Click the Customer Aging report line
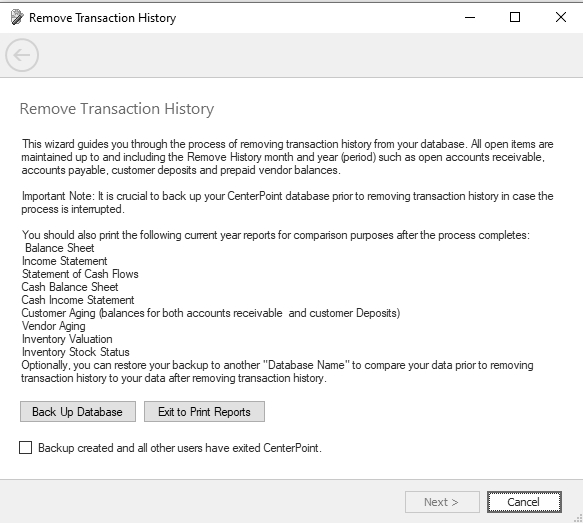 tap(210, 313)
